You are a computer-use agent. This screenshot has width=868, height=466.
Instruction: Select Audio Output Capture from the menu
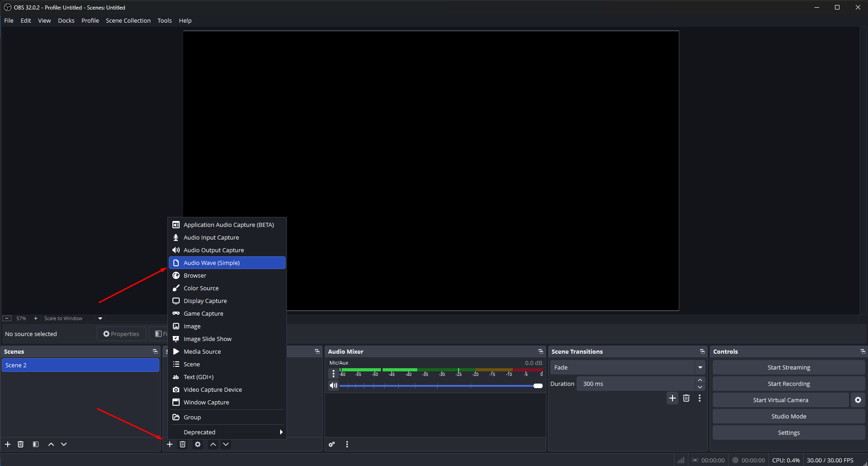(x=214, y=250)
